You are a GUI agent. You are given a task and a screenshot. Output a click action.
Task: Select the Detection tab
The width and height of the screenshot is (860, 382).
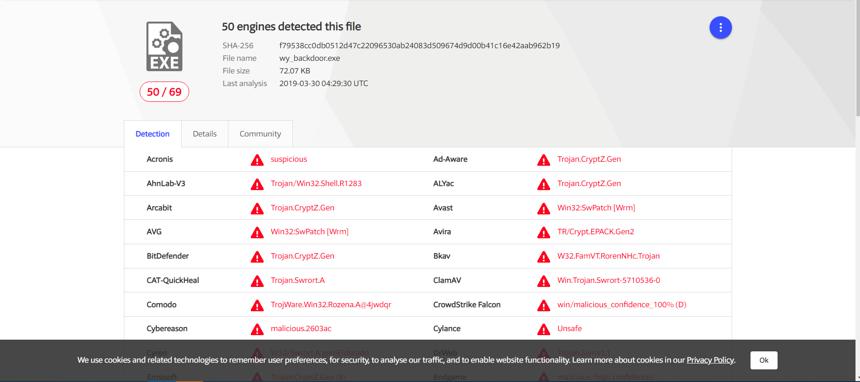click(152, 134)
